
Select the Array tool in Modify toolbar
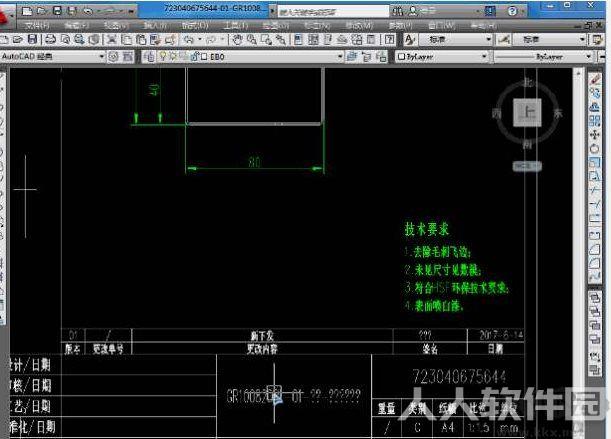point(595,121)
